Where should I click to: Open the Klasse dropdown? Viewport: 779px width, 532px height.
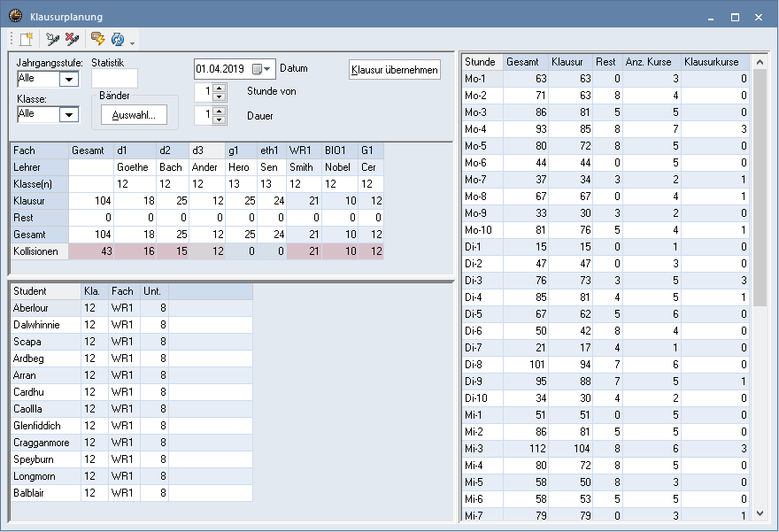pos(69,115)
